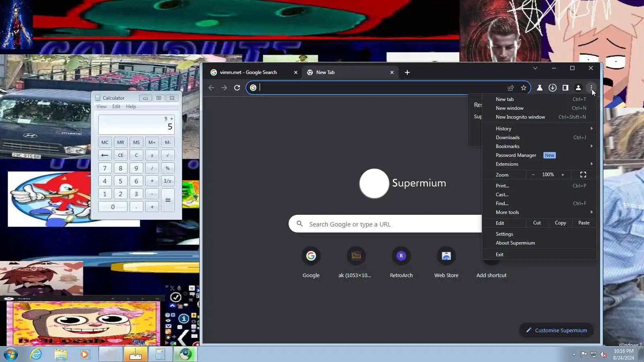Open the downloads toolbar icon
Image resolution: width=644 pixels, height=362 pixels.
click(x=553, y=88)
